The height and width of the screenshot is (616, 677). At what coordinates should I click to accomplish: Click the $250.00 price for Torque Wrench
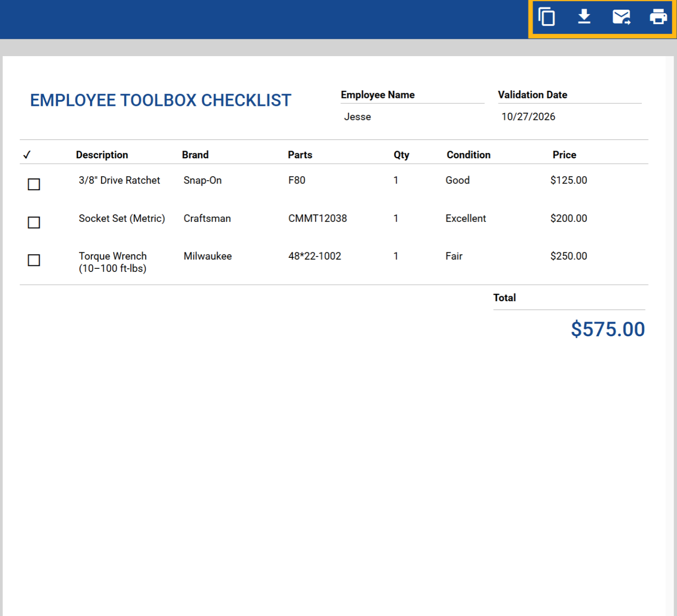coord(568,256)
